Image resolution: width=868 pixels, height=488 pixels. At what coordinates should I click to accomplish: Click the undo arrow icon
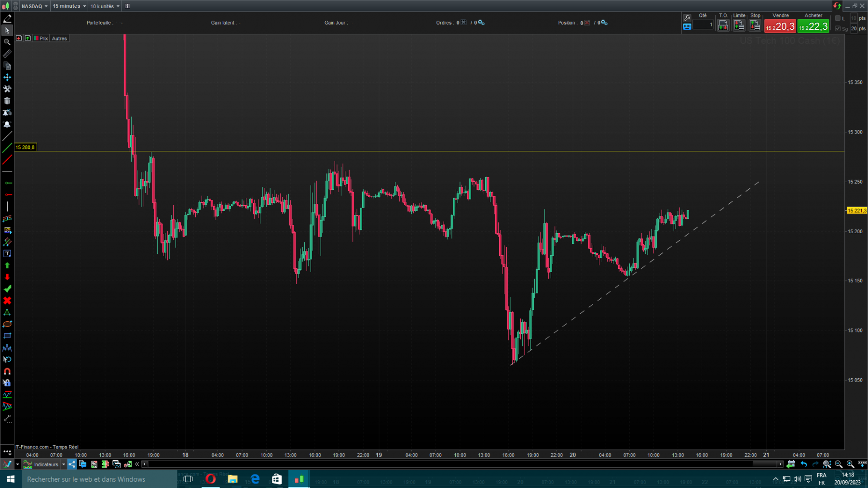tap(804, 464)
